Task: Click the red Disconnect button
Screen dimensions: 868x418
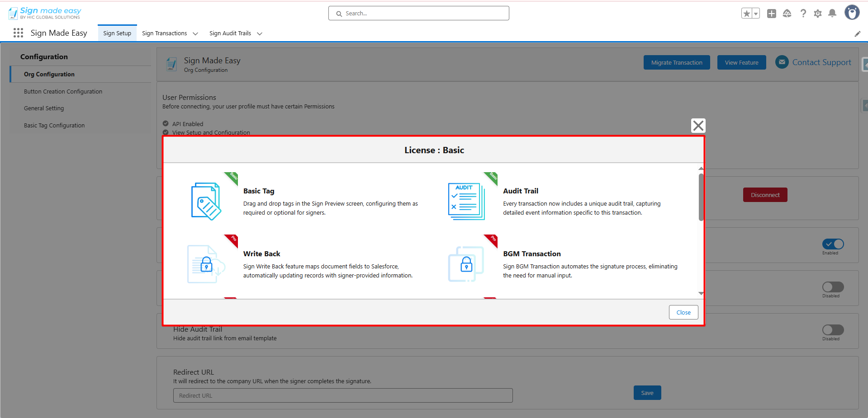Action: (x=765, y=195)
